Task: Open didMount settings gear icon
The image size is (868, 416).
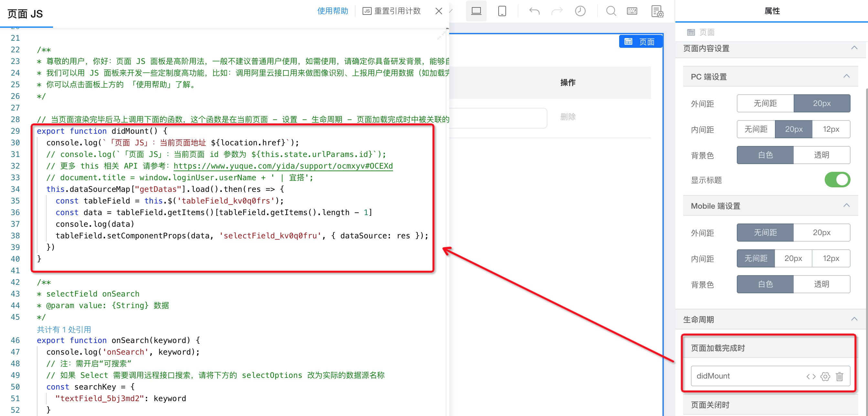Action: pos(825,376)
